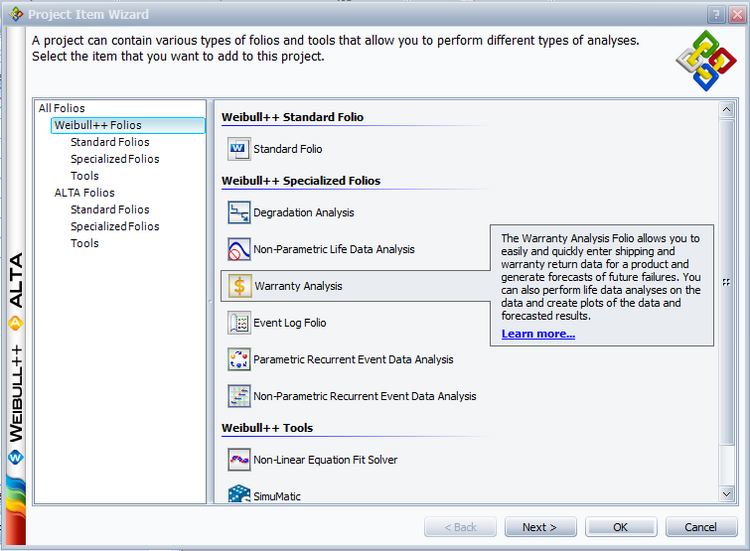The image size is (750, 551).
Task: Select Standard Folios under ALTA Folios
Action: tap(110, 209)
